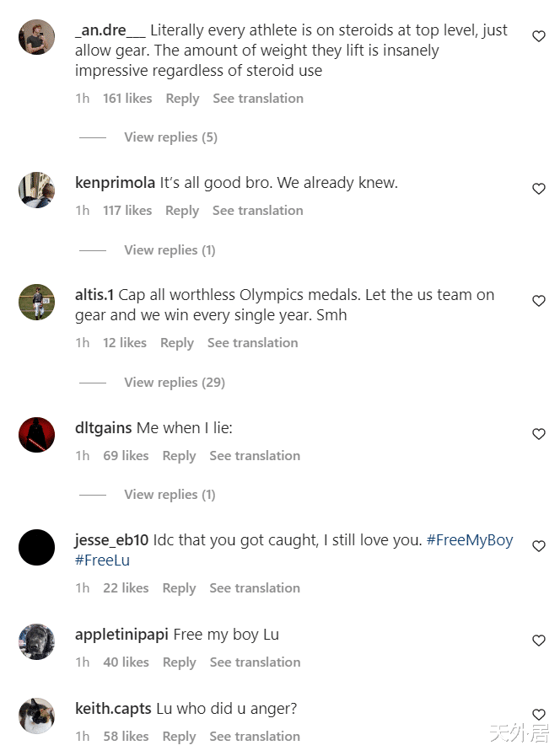This screenshot has height=756, width=560.
Task: See translation of altis.1's comment
Action: (x=252, y=343)
